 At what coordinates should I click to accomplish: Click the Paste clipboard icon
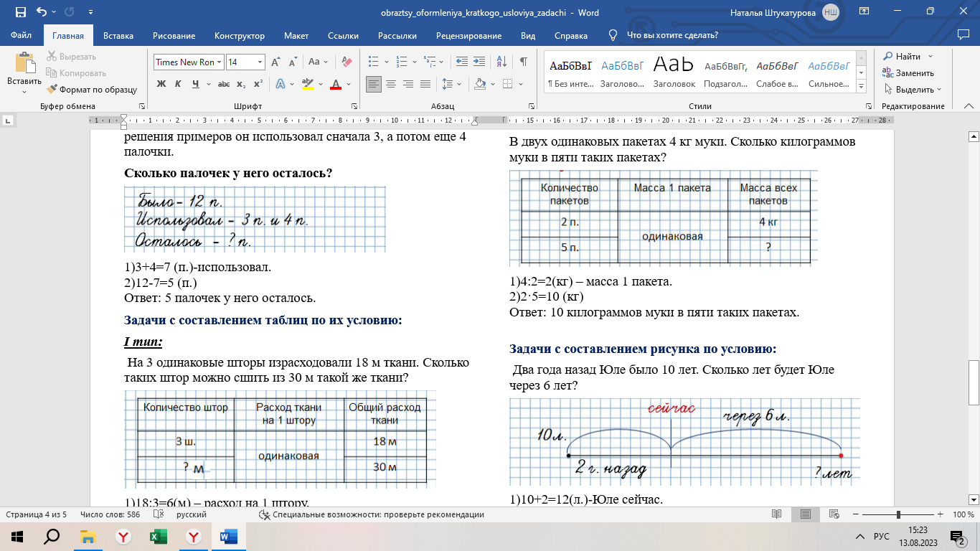[24, 64]
